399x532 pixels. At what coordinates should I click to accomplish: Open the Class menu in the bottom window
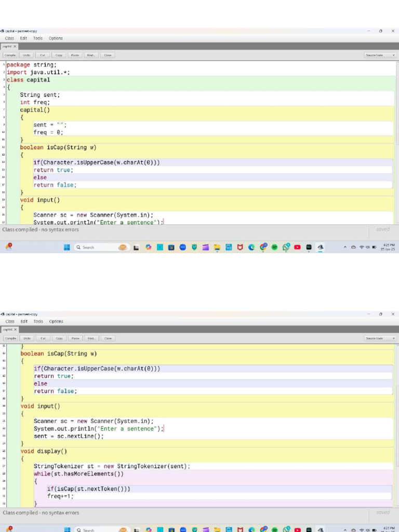pos(10,321)
